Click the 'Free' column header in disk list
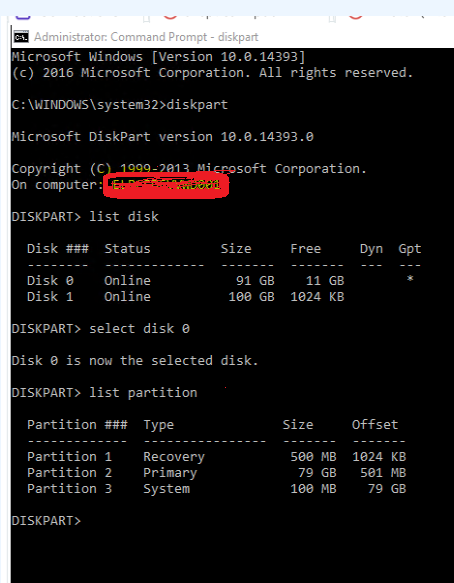The image size is (454, 583). click(x=305, y=248)
